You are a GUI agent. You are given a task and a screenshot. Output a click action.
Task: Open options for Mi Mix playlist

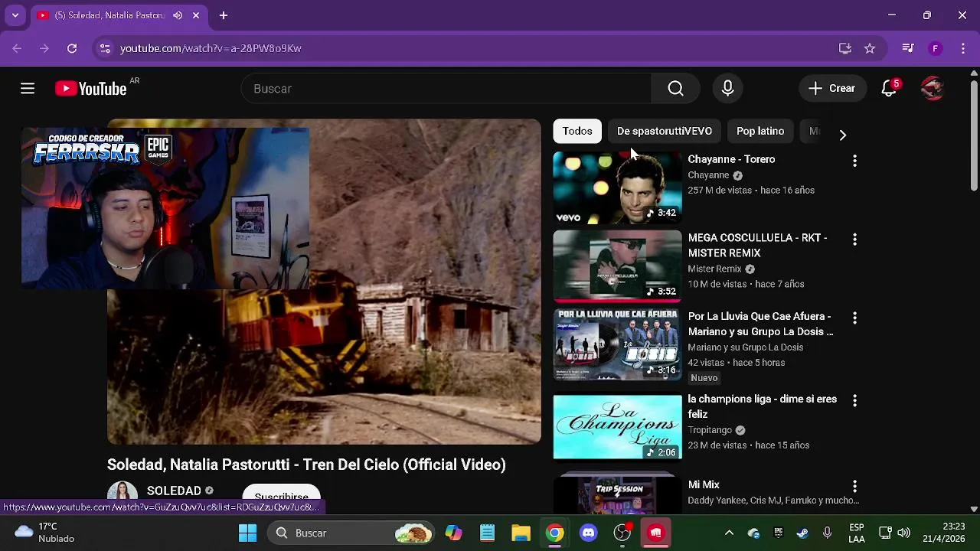pos(854,487)
